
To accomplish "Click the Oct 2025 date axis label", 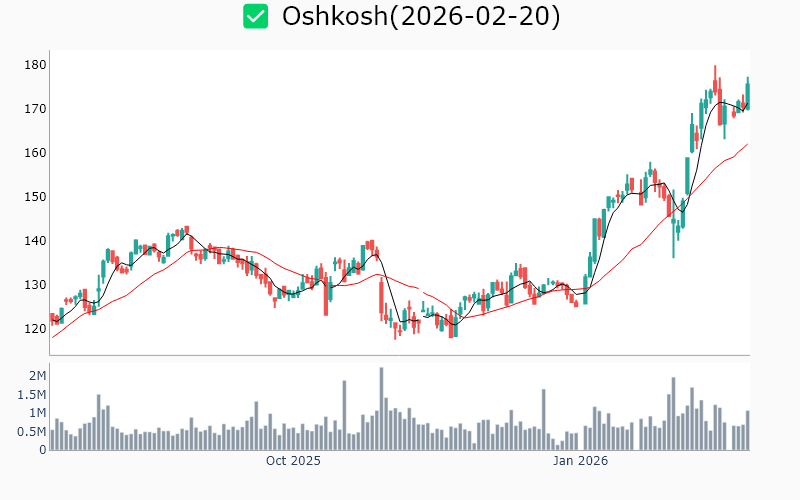I will coord(293,461).
